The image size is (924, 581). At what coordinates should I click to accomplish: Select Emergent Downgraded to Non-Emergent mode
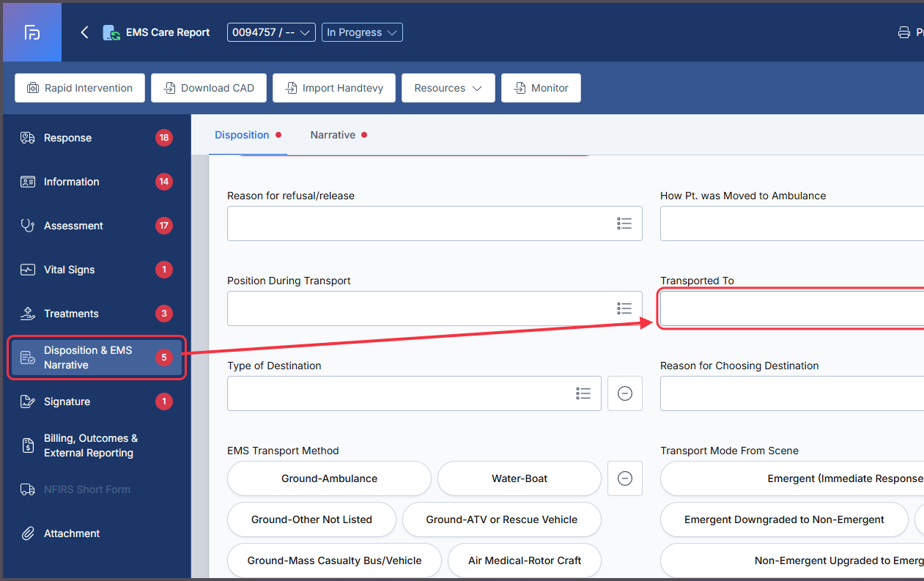coord(784,519)
